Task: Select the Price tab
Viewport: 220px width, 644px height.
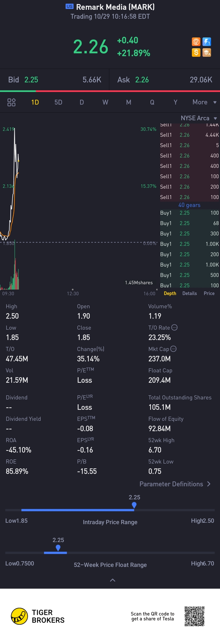Action: click(209, 293)
